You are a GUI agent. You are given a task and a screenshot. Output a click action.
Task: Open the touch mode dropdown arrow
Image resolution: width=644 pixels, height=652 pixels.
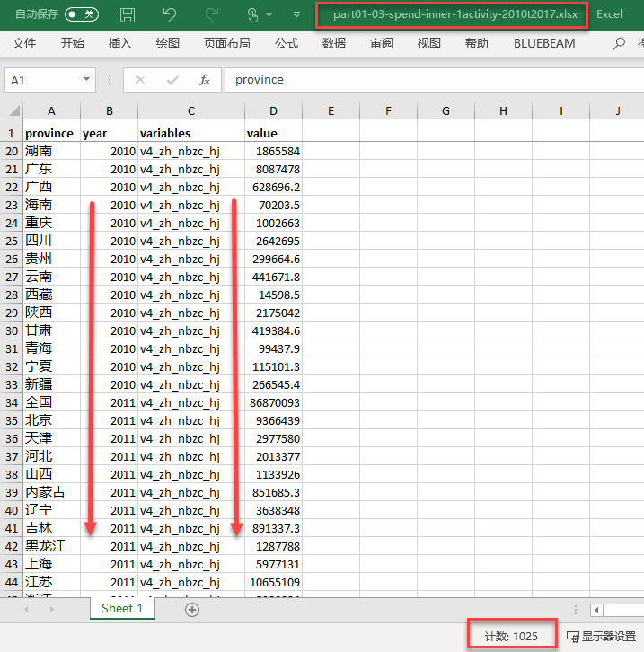pos(270,15)
